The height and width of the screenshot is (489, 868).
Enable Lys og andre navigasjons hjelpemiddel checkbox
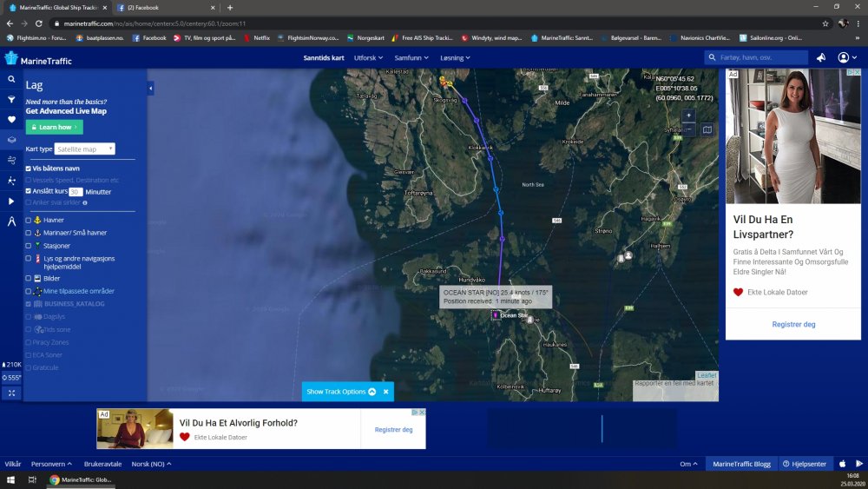(29, 259)
